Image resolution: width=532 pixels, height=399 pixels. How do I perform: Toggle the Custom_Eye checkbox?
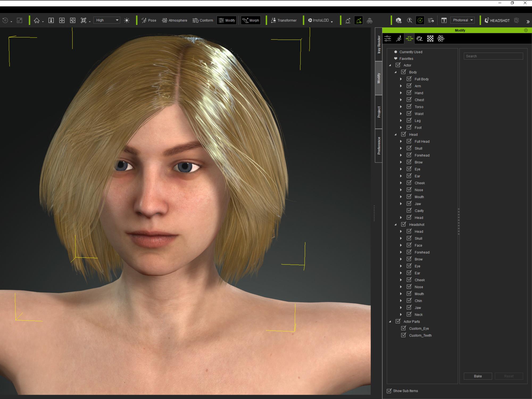404,328
